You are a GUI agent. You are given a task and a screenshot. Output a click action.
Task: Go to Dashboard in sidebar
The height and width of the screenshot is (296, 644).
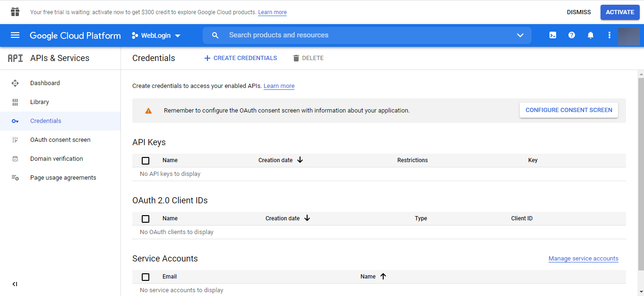[x=45, y=83]
